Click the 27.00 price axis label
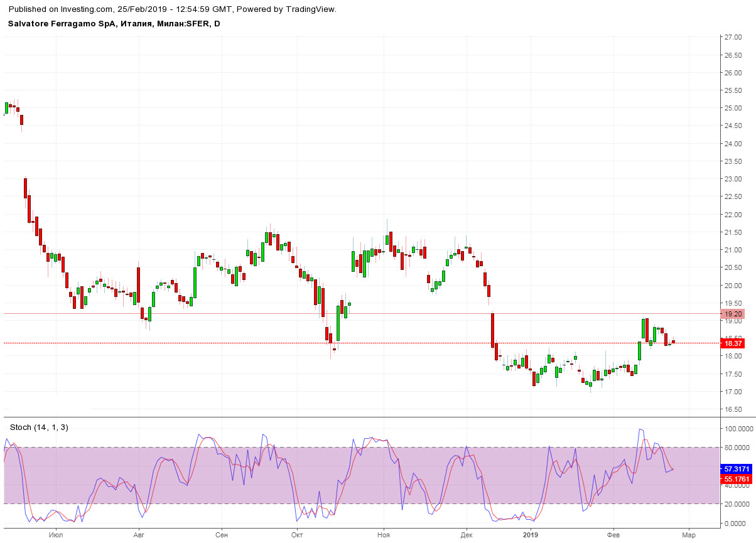Viewport: 756px width, 543px height. pyautogui.click(x=733, y=38)
